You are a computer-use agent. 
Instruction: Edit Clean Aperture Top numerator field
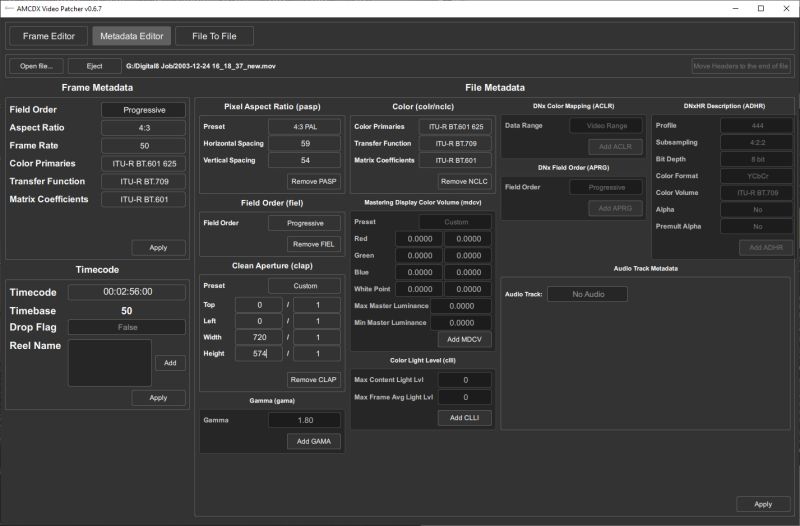point(259,305)
